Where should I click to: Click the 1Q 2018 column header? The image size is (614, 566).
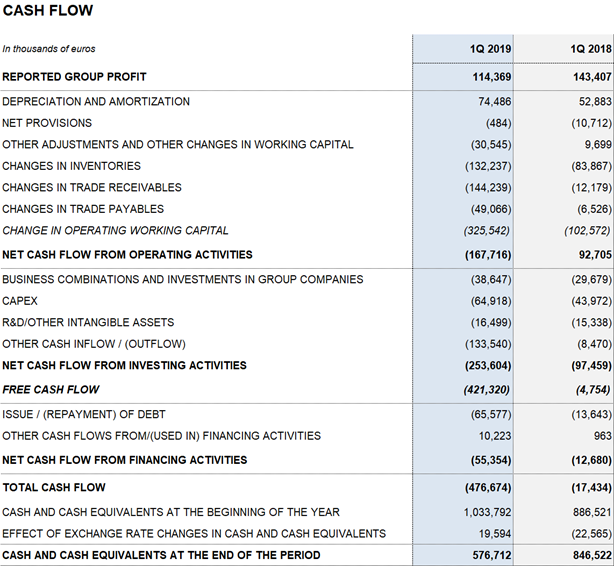tap(591, 49)
